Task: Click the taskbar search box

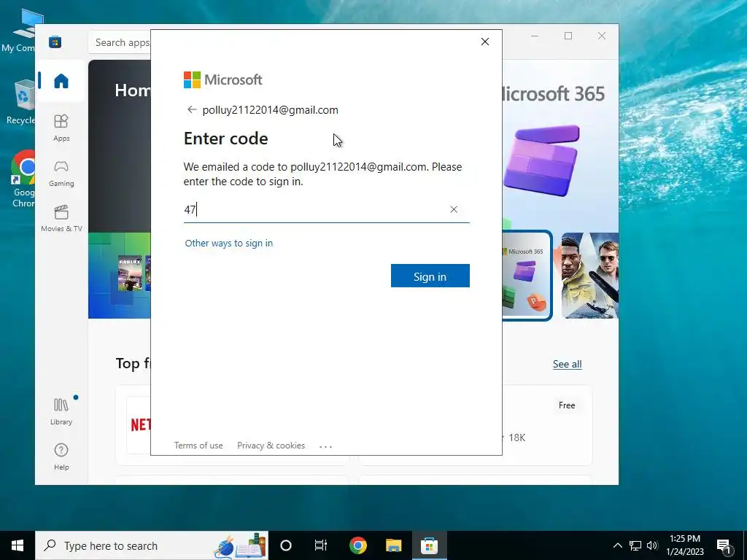Action: pos(152,545)
